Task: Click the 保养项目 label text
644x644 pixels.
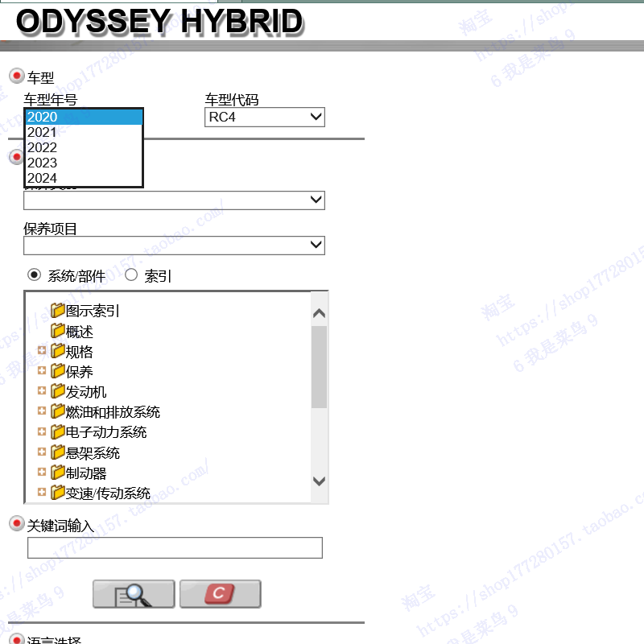Action: tap(50, 229)
